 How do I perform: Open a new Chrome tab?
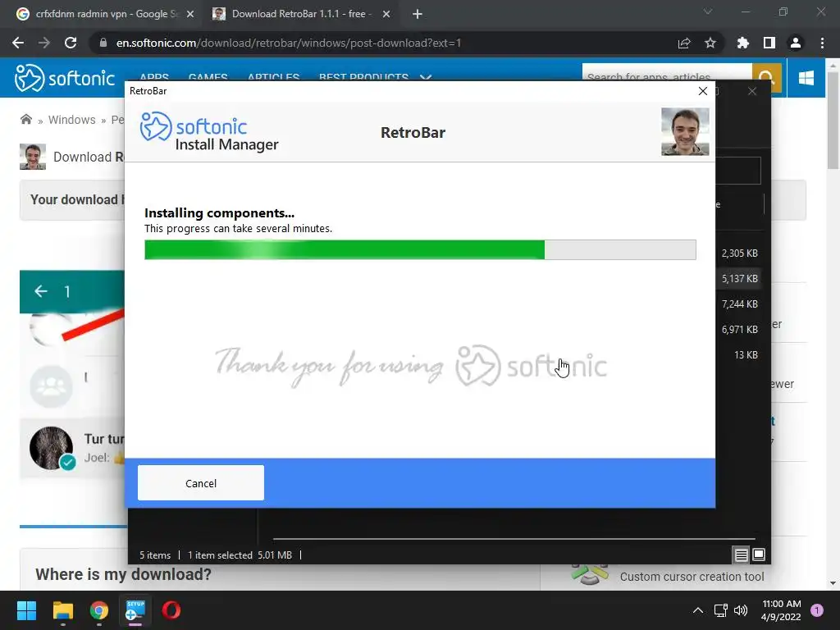418,15
